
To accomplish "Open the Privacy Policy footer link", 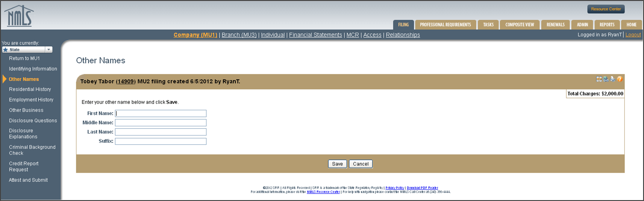I will (x=395, y=188).
